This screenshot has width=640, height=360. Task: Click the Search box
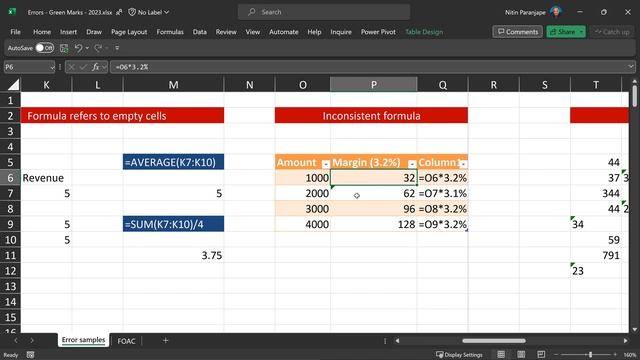click(324, 12)
